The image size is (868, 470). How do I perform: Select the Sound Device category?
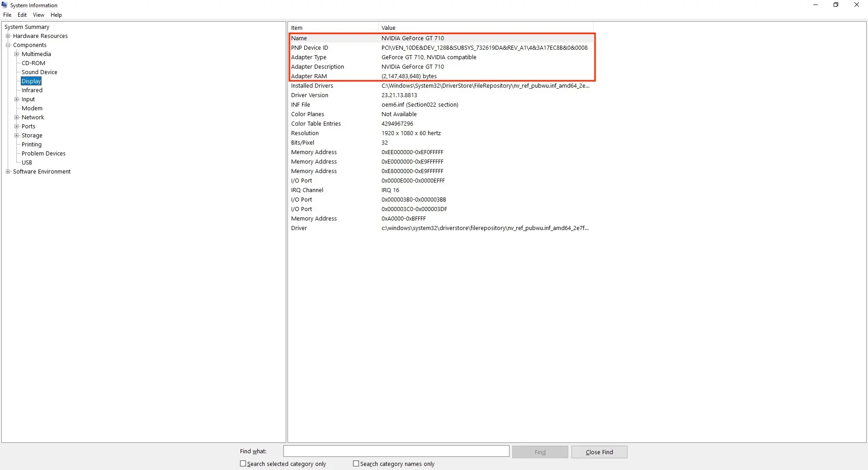[39, 72]
